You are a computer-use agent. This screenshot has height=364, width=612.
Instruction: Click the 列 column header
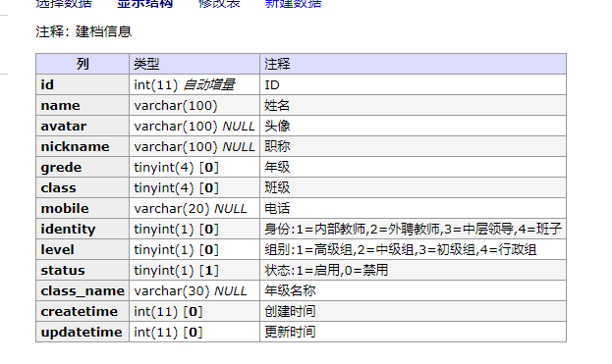pos(83,64)
